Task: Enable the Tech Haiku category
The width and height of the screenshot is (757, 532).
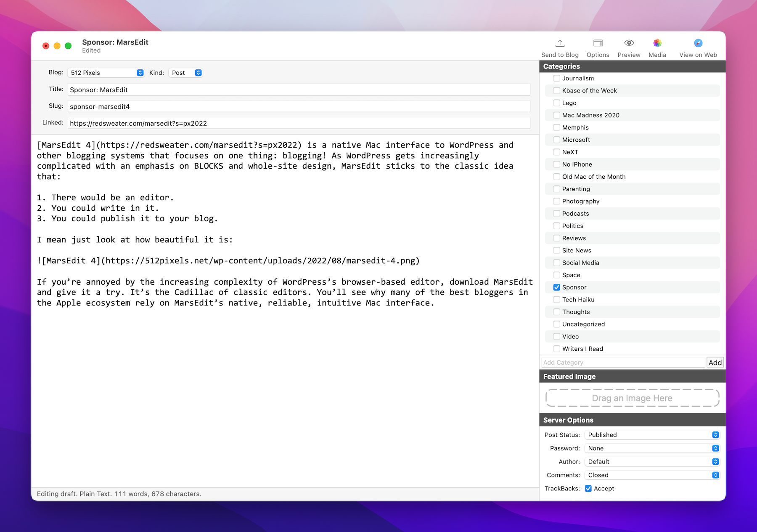Action: pyautogui.click(x=556, y=299)
